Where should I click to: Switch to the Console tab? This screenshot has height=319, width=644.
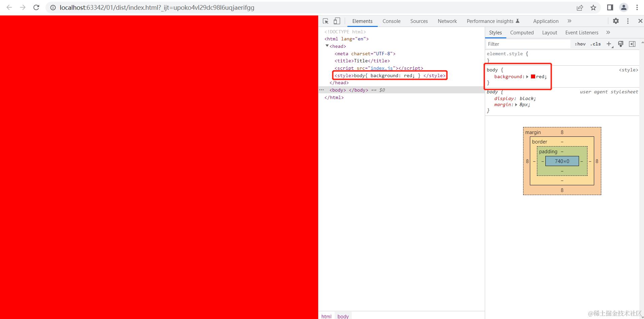coord(392,21)
